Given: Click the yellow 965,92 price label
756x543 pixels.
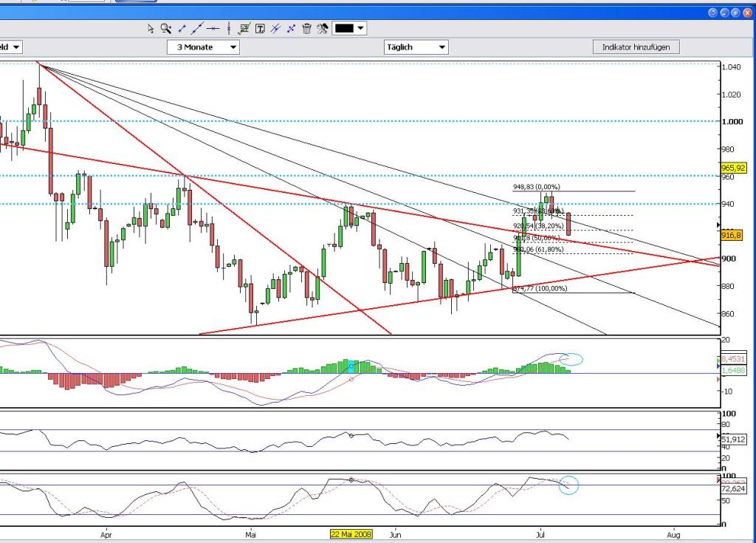Looking at the screenshot, I should 733,168.
